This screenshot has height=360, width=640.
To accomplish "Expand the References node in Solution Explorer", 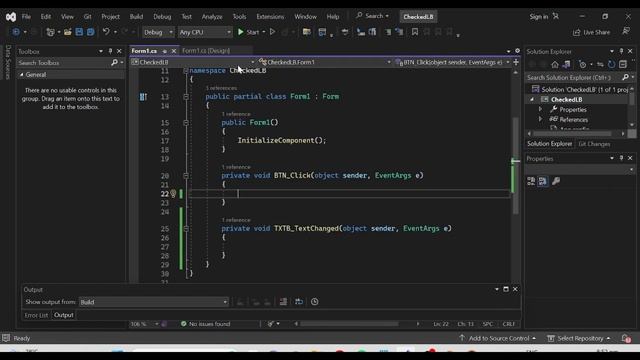I will [x=540, y=119].
